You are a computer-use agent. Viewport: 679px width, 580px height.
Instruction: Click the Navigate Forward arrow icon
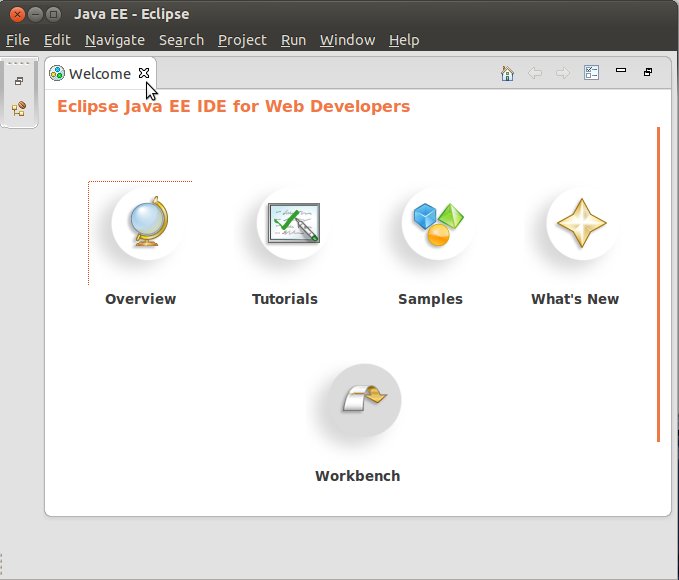563,73
